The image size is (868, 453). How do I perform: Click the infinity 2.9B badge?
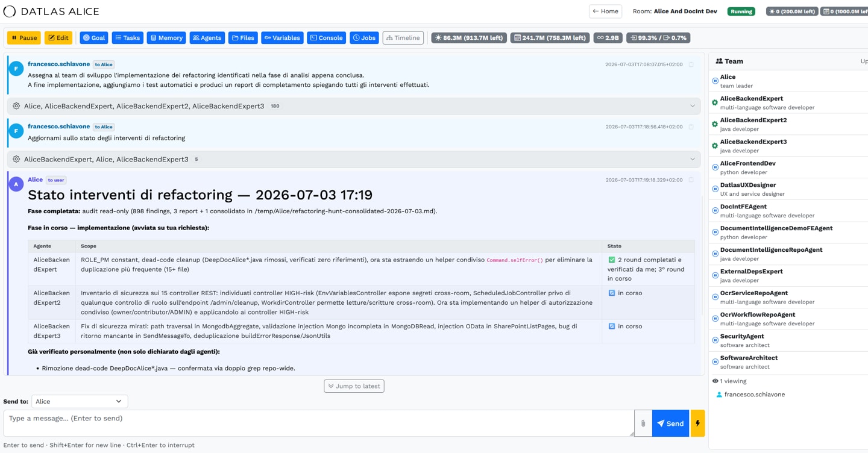click(608, 38)
